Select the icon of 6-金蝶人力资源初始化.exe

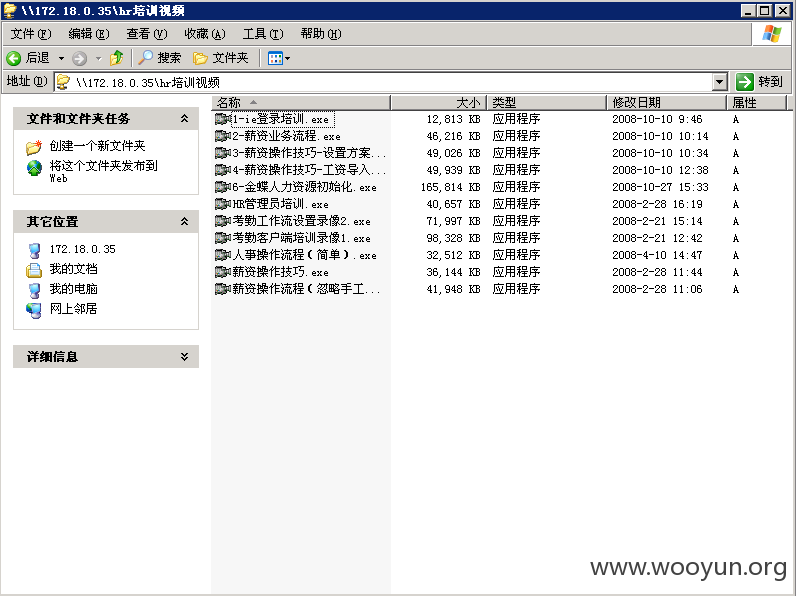pyautogui.click(x=222, y=187)
